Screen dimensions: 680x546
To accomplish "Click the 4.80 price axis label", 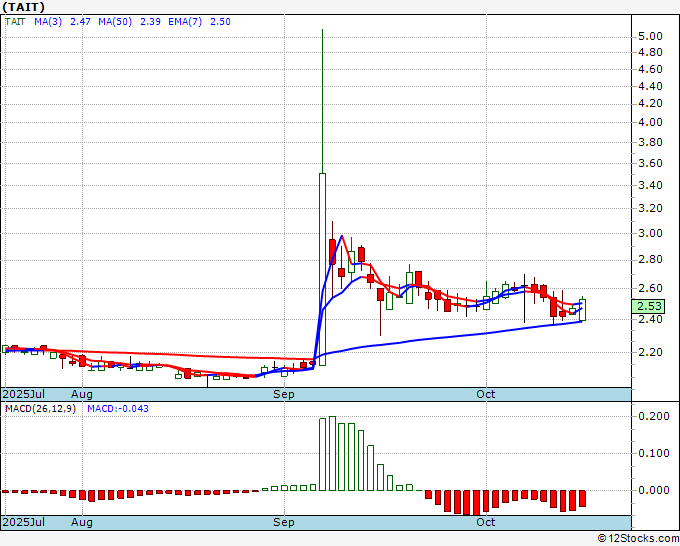I will (651, 52).
